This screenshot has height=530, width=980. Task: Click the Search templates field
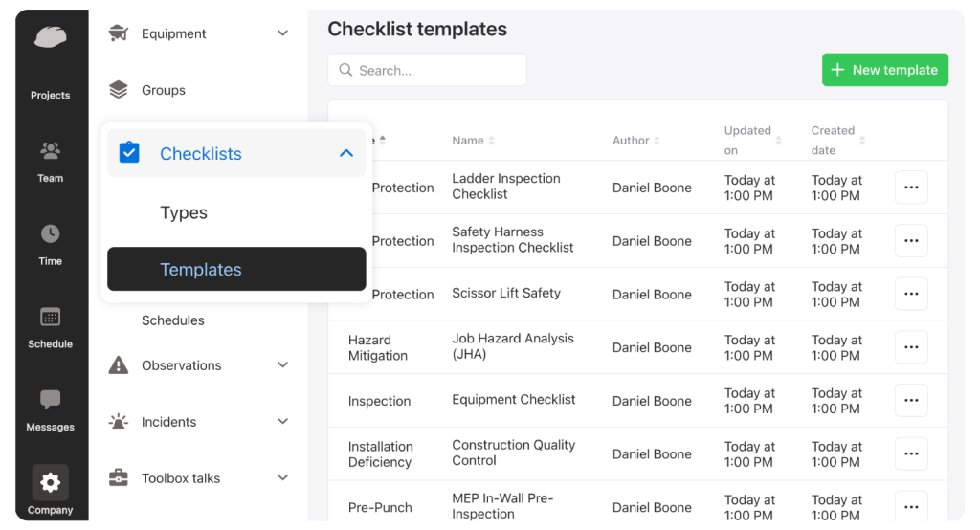[x=427, y=70]
